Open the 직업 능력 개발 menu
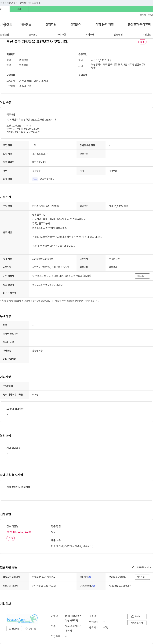 click(105, 25)
